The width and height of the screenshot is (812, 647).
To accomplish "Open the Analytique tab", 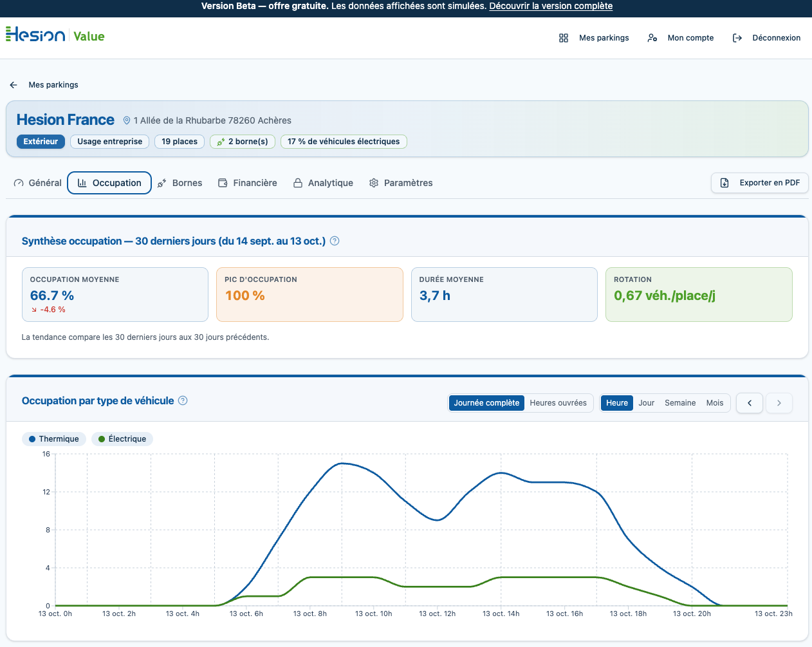I will pyautogui.click(x=323, y=183).
